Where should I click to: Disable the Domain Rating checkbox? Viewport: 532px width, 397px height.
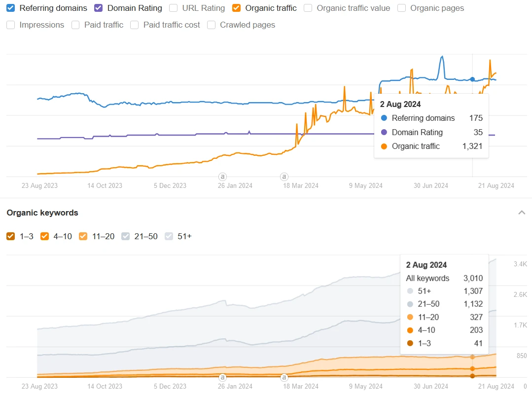click(x=99, y=8)
